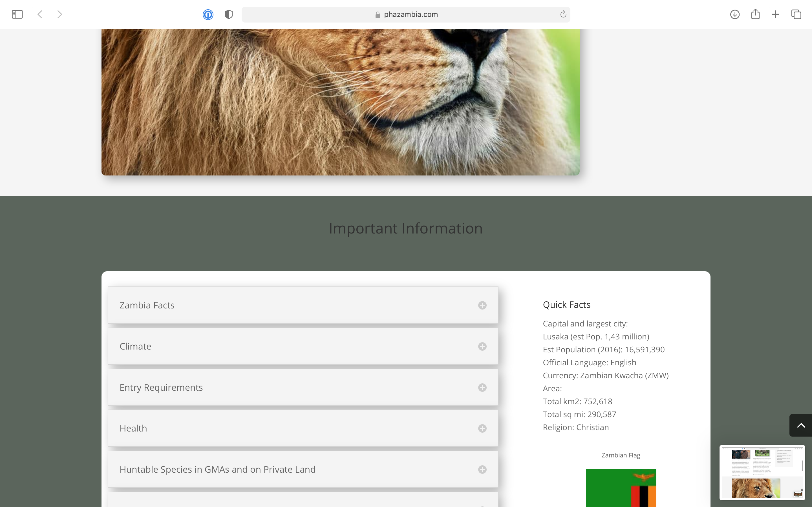The width and height of the screenshot is (812, 507).
Task: Click the back-to-top arrow button
Action: point(801,425)
